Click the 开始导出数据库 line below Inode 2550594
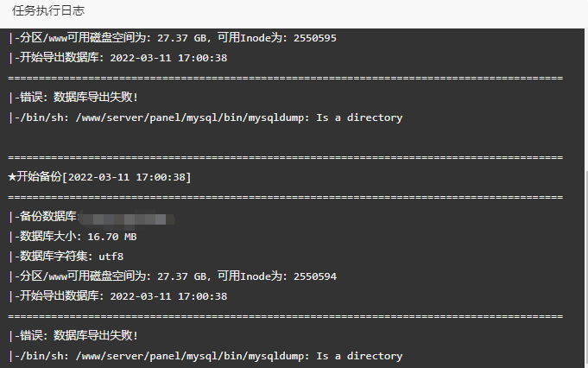Viewport: 588px width, 368px height. [117, 296]
